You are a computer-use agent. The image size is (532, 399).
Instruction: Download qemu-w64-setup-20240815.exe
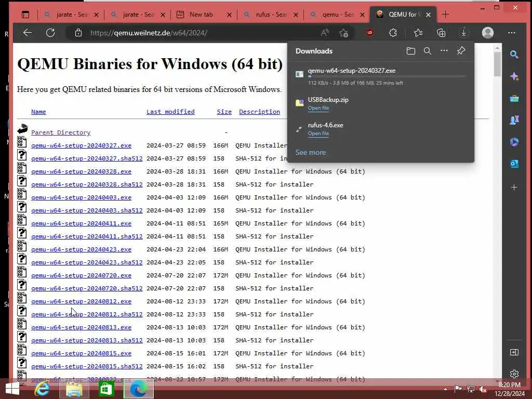pos(81,353)
